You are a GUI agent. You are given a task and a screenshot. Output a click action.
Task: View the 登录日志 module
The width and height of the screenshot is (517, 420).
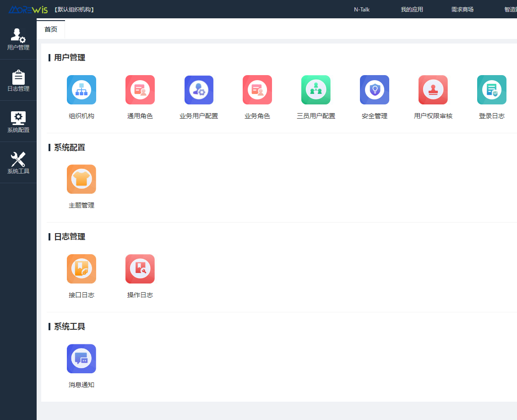491,90
